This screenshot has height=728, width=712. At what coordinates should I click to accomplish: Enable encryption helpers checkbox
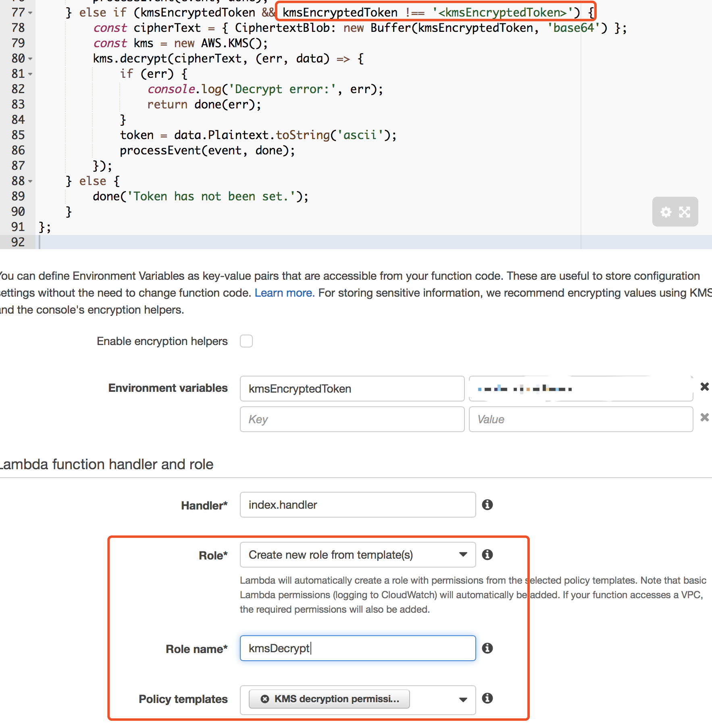[x=246, y=341]
